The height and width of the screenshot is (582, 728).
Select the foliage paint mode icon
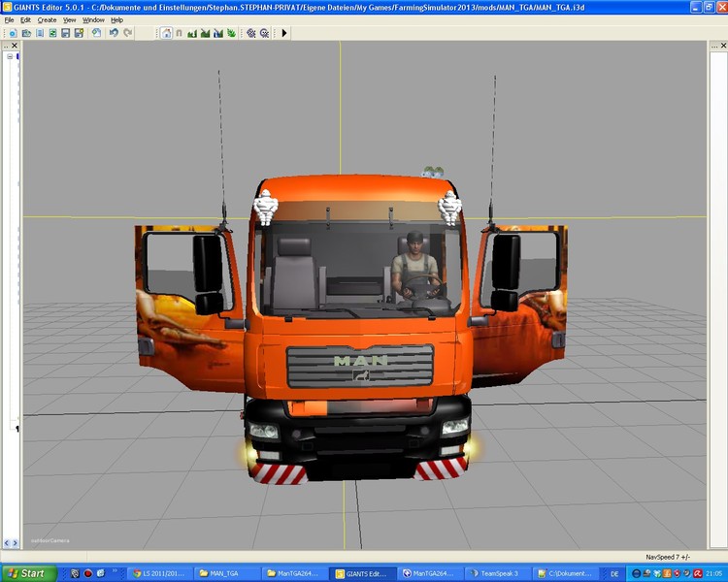click(231, 33)
